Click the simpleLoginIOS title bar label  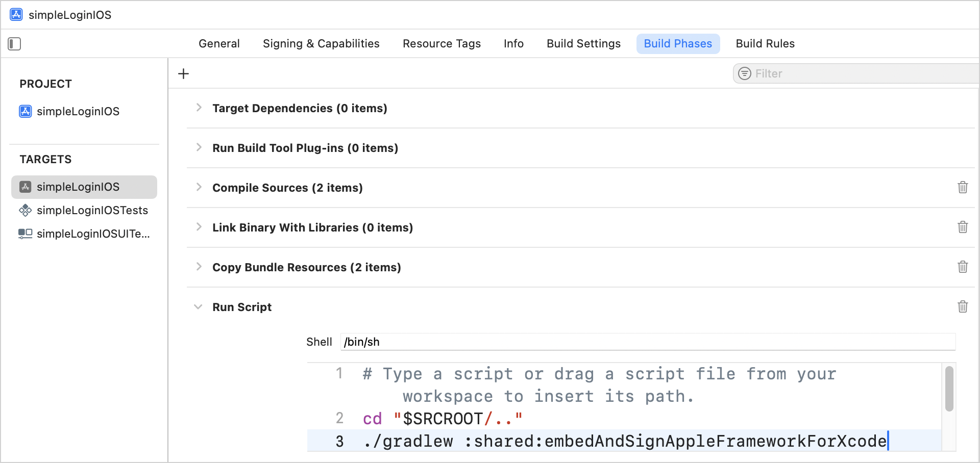coord(70,15)
